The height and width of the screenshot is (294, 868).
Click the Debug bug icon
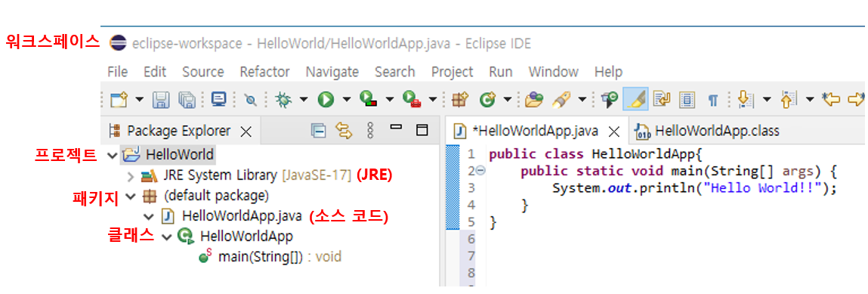(x=283, y=100)
